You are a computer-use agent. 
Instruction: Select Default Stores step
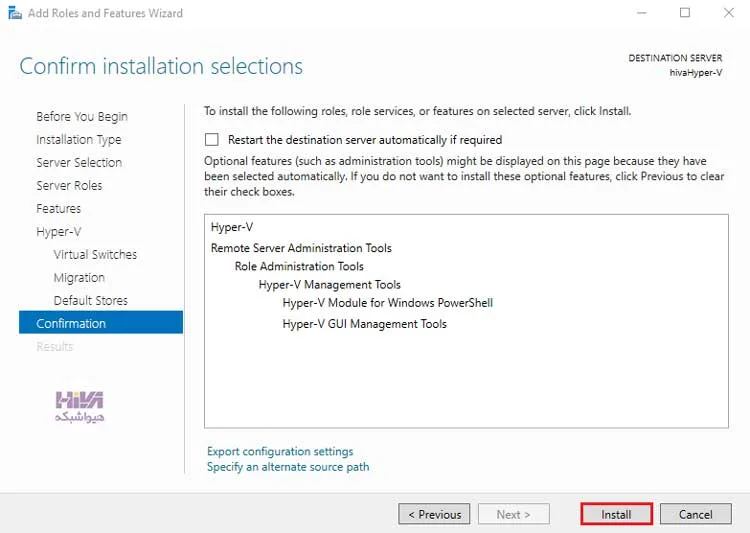(x=91, y=300)
